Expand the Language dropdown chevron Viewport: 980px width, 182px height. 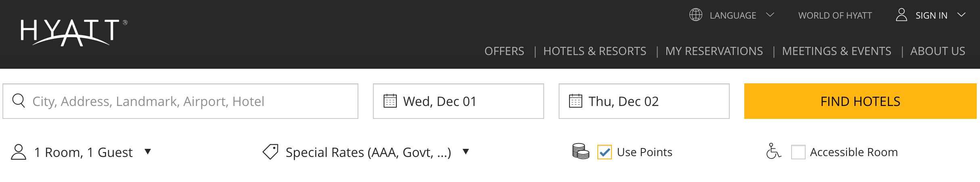point(770,15)
